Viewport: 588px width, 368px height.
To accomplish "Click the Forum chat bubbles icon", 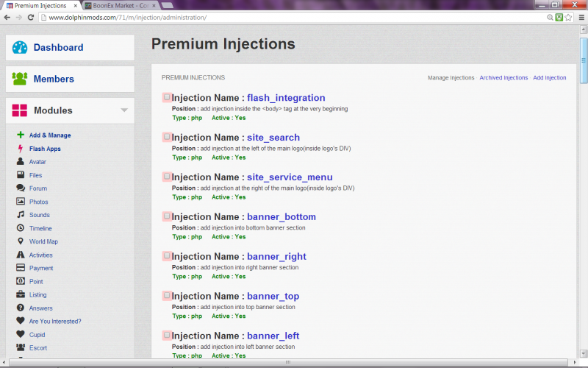I will tap(21, 188).
